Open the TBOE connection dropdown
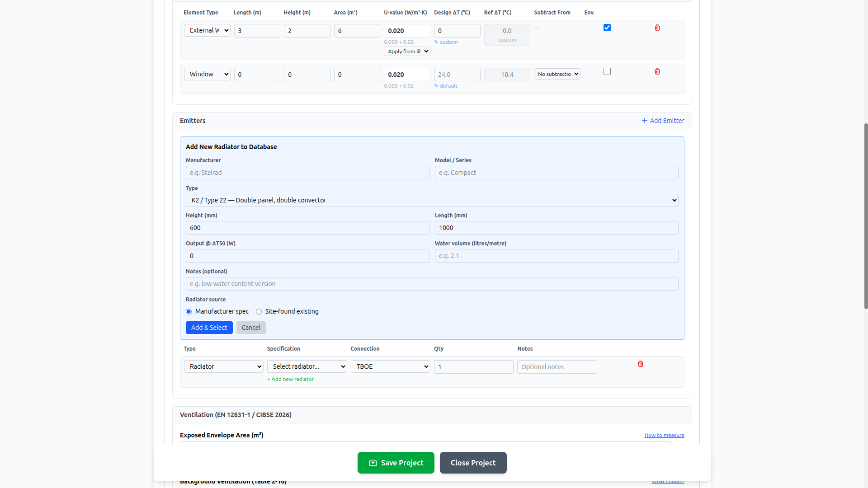 390,366
